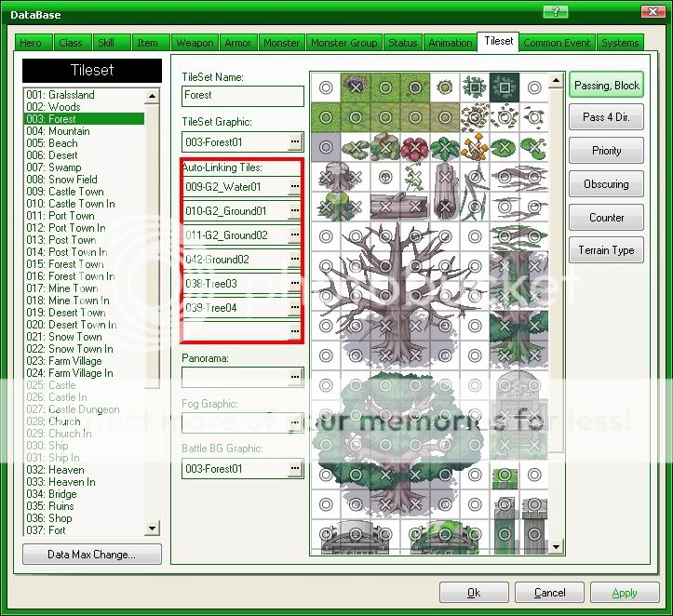
Task: Click the Data Max Change button
Action: pos(91,555)
